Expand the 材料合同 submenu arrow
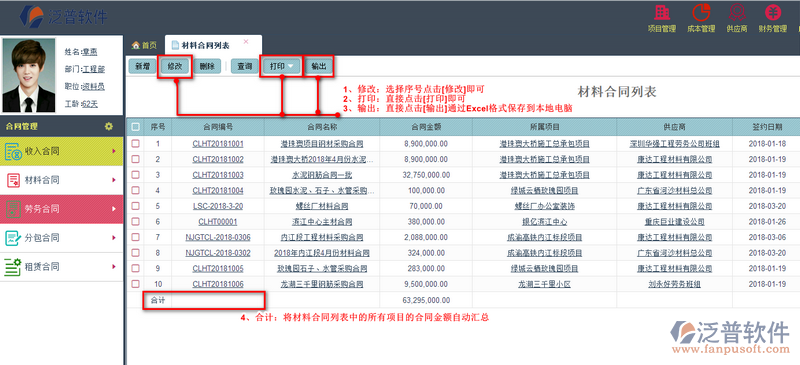 (x=114, y=180)
